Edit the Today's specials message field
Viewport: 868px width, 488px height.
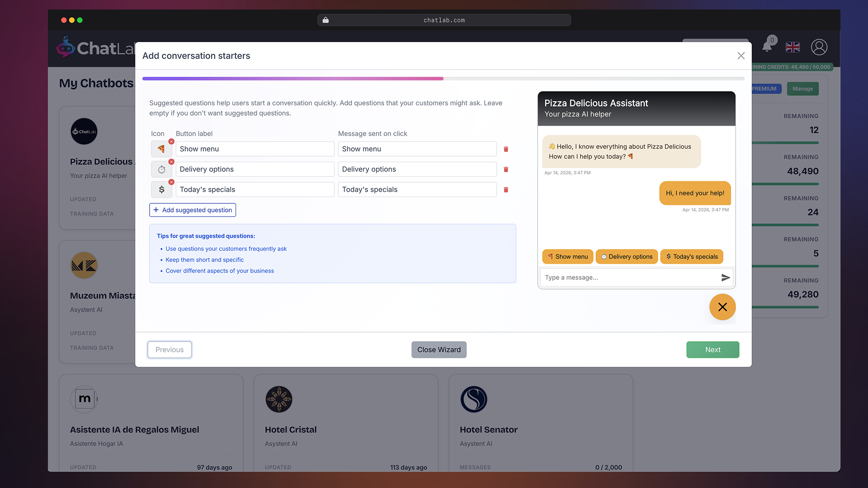pos(417,190)
